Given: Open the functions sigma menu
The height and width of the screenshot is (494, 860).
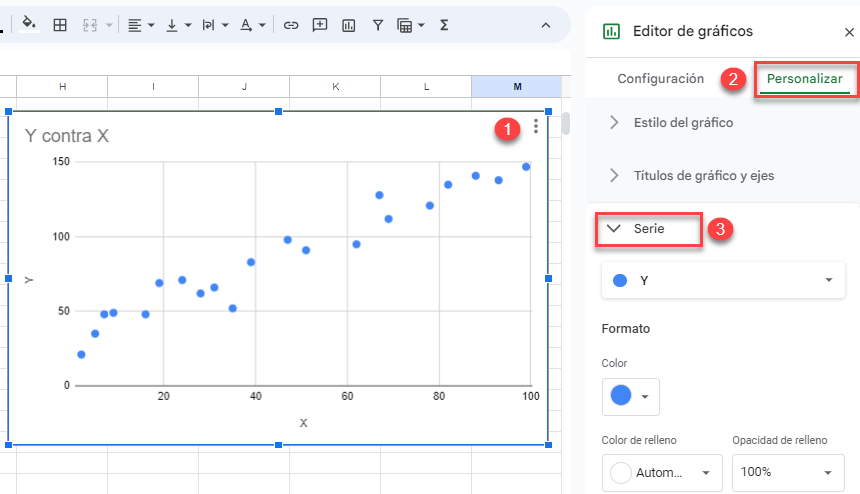Looking at the screenshot, I should point(444,25).
